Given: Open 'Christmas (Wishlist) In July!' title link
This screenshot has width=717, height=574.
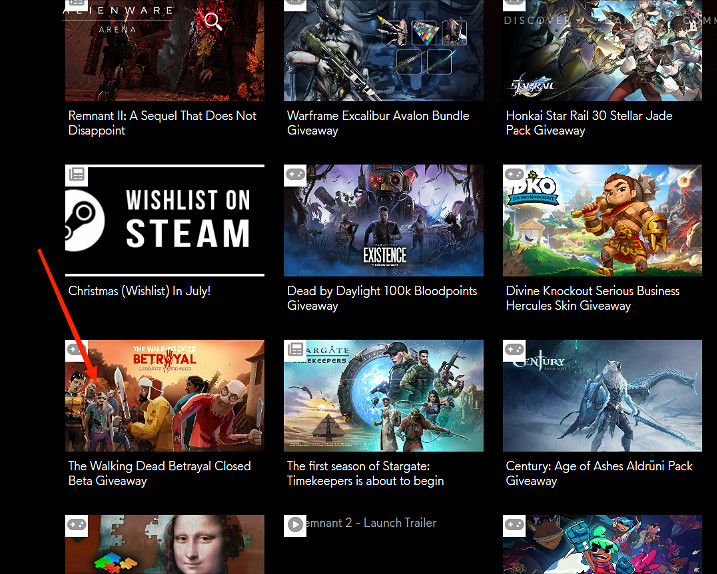Looking at the screenshot, I should 139,291.
